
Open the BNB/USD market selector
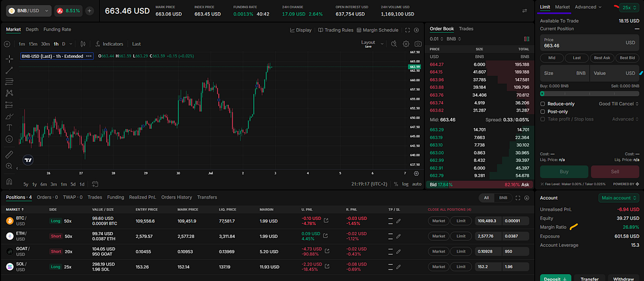(28, 11)
